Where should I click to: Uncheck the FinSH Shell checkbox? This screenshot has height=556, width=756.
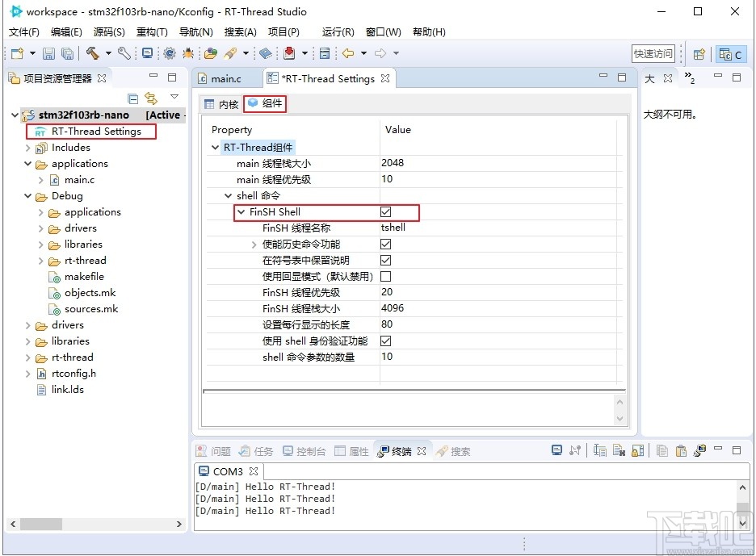(385, 211)
